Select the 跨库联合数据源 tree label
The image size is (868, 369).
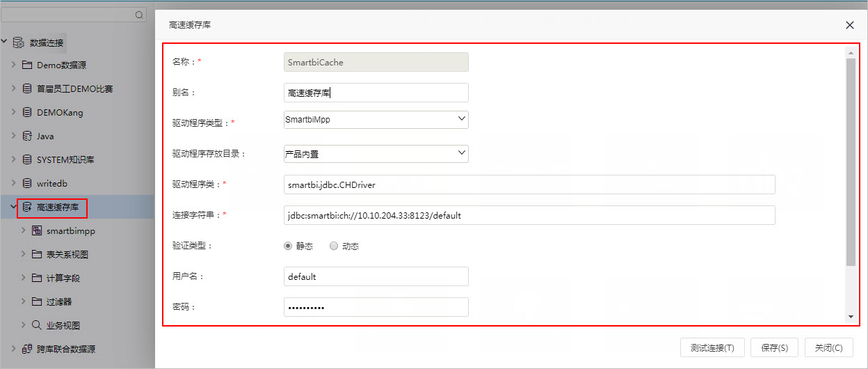tap(66, 350)
